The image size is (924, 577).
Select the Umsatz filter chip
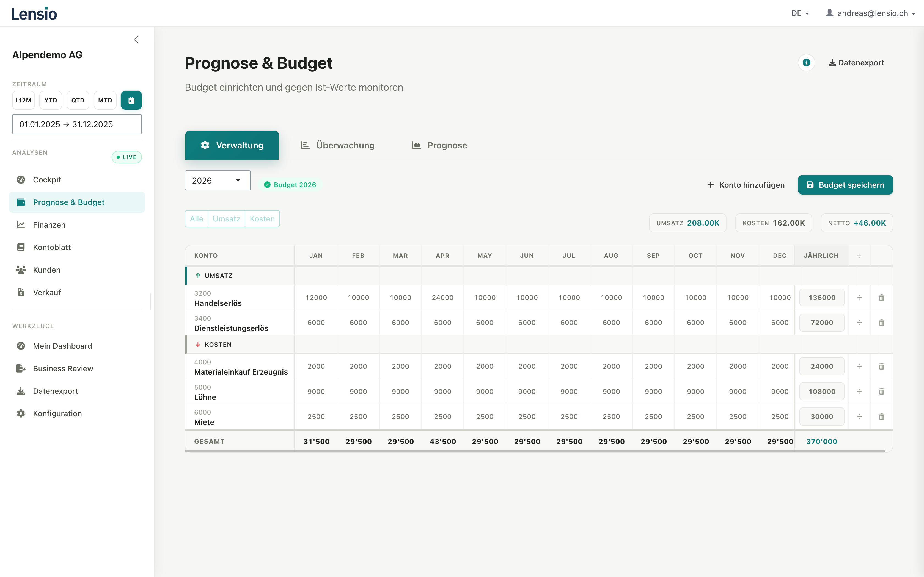[x=226, y=219]
